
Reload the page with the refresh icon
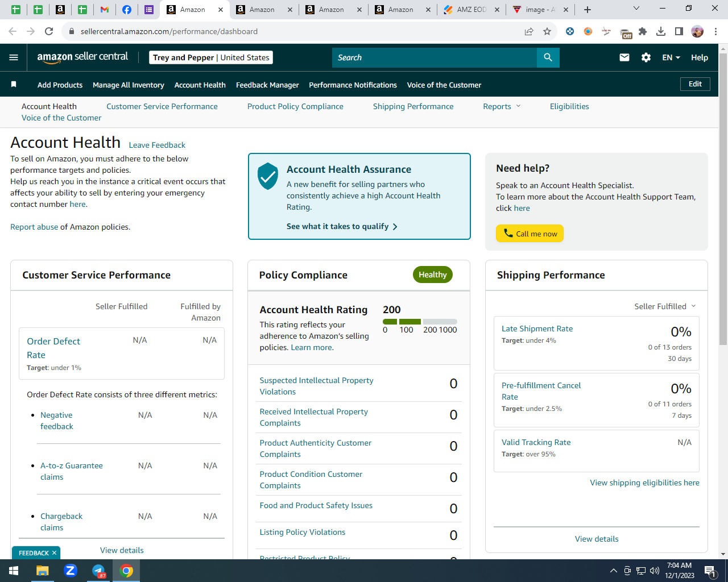[49, 31]
